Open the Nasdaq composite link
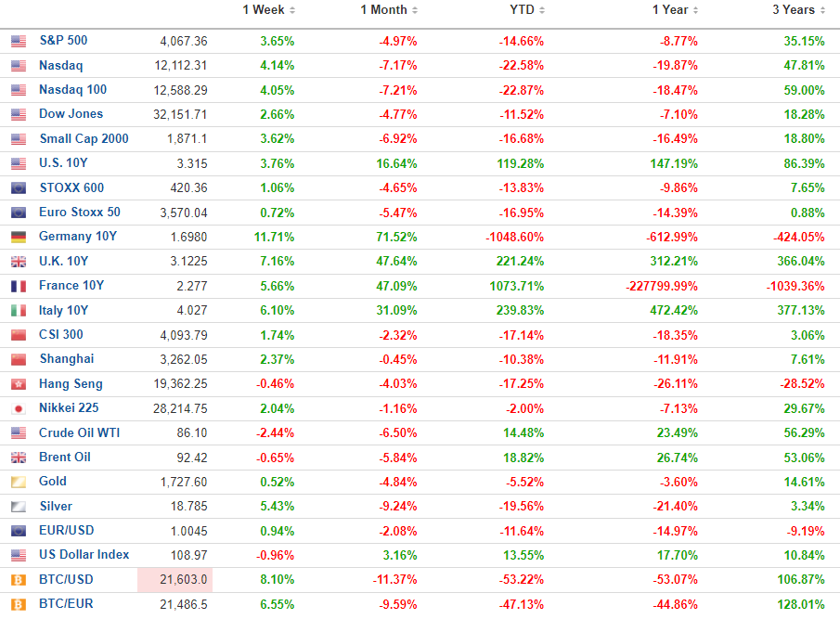 (61, 65)
